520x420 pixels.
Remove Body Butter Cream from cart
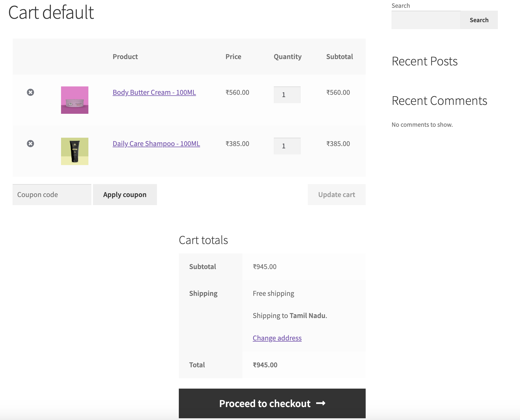point(31,92)
